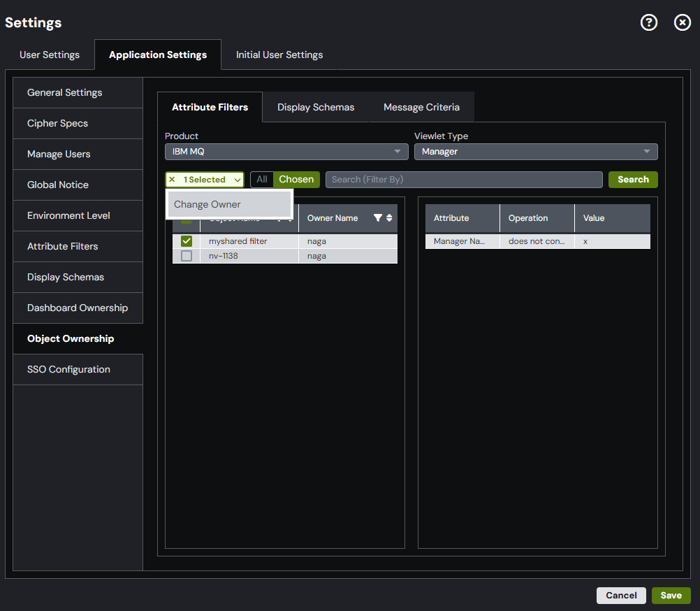
Task: Open Attribute Filters in sidebar
Action: 78,247
